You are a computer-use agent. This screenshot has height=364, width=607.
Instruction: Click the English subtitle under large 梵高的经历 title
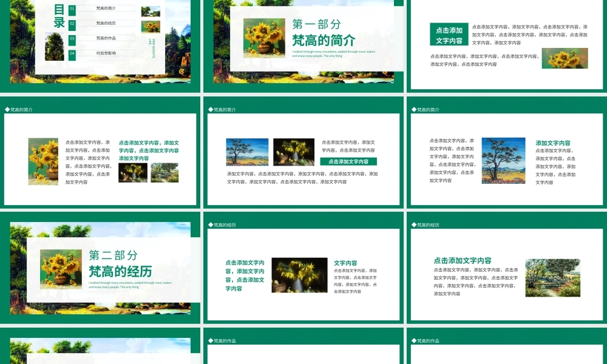pyautogui.click(x=130, y=285)
